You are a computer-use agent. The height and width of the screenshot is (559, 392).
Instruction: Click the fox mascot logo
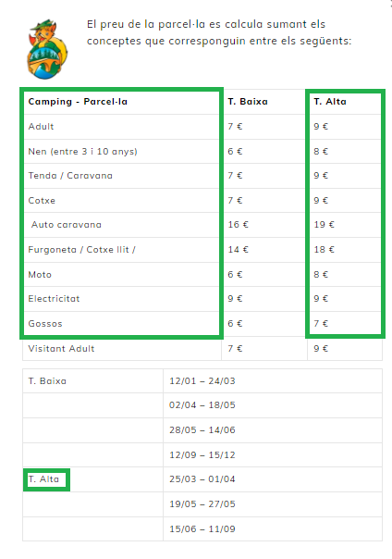(x=47, y=49)
